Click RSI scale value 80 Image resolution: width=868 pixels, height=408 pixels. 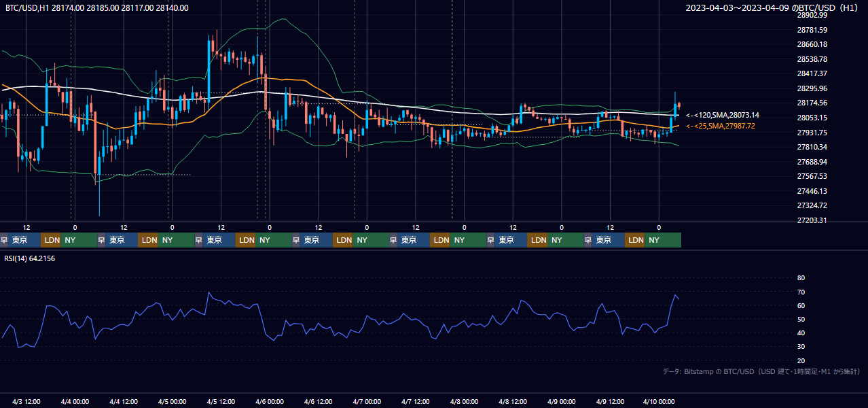tap(801, 278)
